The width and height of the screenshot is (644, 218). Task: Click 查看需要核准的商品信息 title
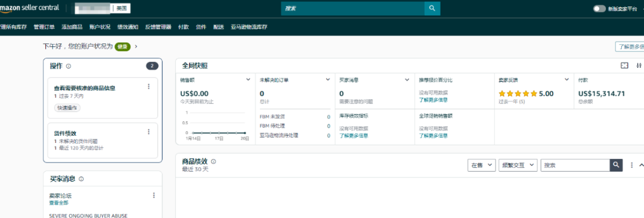coord(84,88)
